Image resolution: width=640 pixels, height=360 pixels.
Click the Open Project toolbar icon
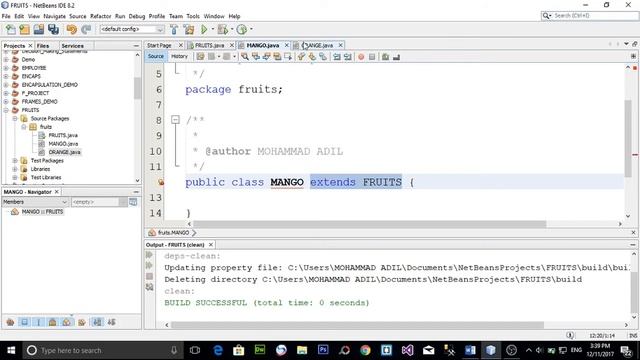pyautogui.click(x=39, y=29)
